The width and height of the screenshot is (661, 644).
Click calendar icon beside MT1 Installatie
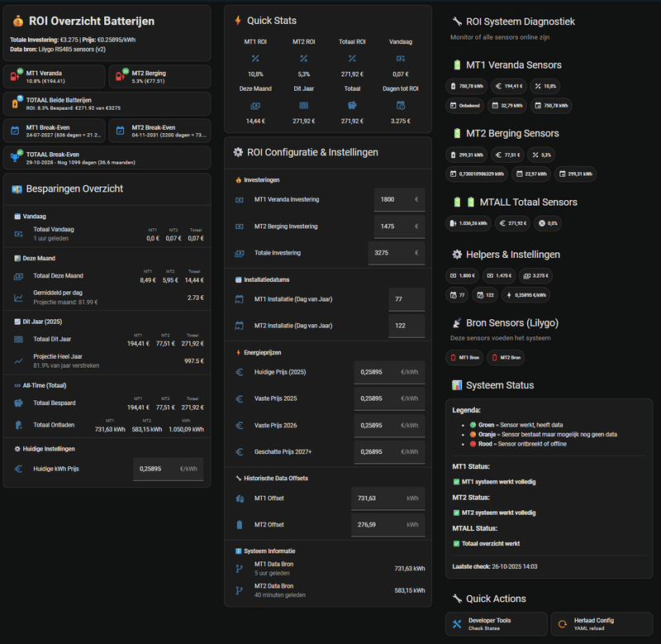(239, 299)
